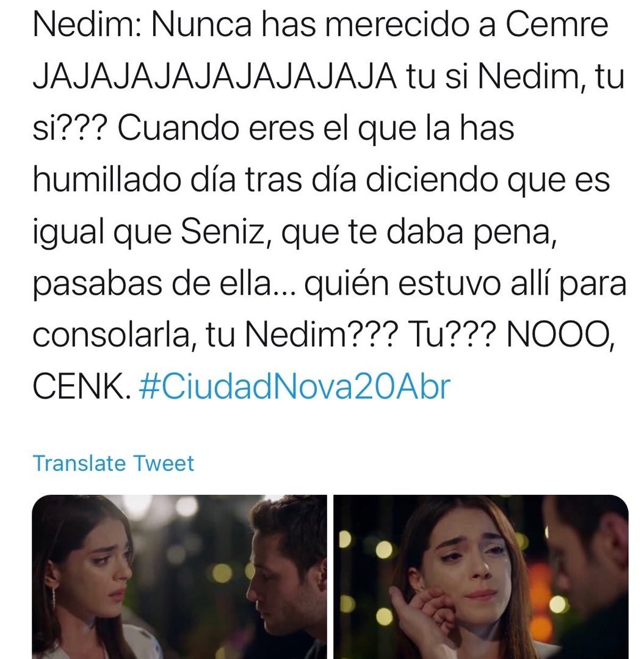Click the text 'consolarla, tu Nedim???'
644x659 pixels.
coord(215,336)
